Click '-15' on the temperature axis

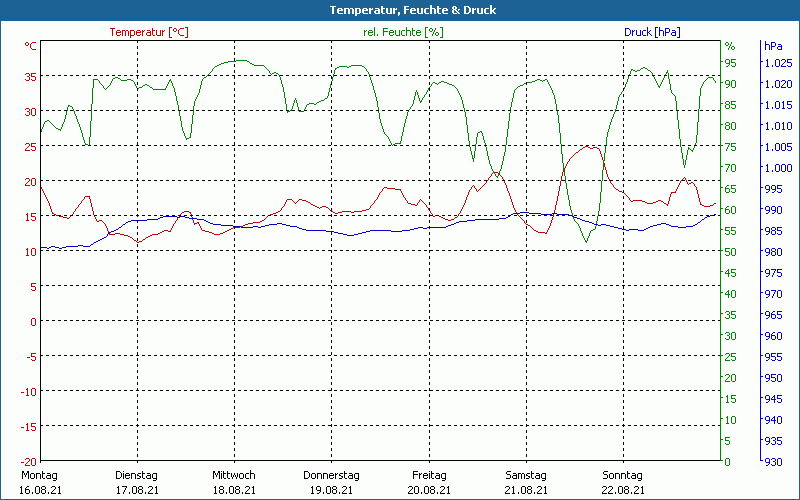29,427
